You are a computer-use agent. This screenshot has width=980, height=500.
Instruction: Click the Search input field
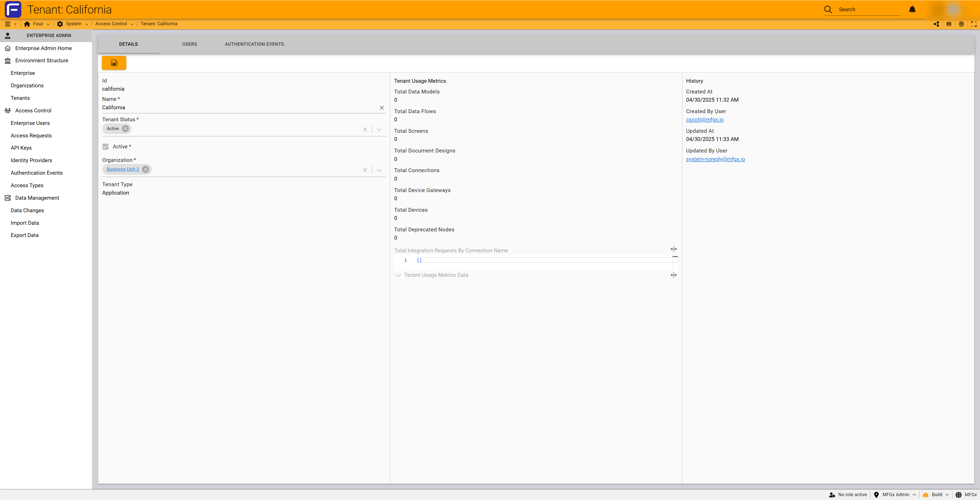coord(869,9)
